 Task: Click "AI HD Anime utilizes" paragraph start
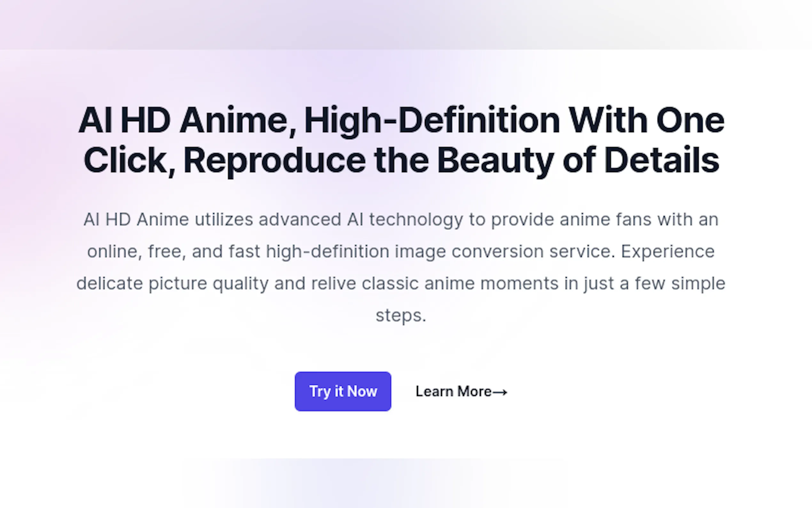(168, 219)
